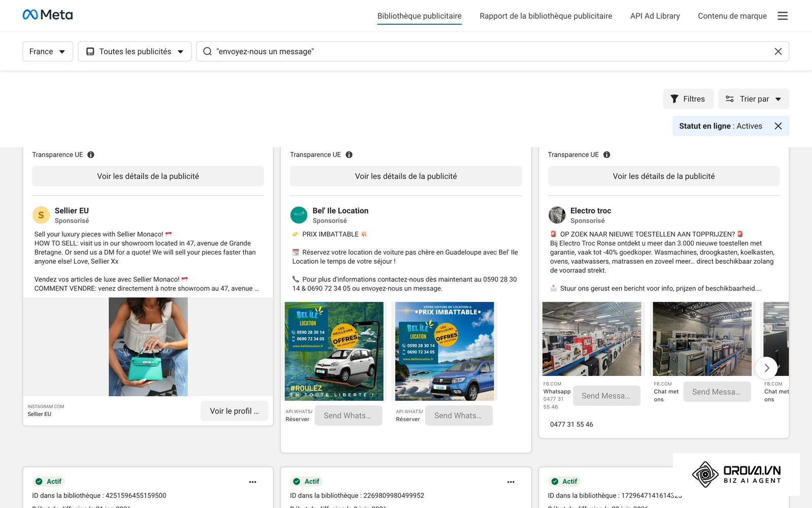This screenshot has width=812, height=508.
Task: Open the Trier par dropdown
Action: (754, 99)
